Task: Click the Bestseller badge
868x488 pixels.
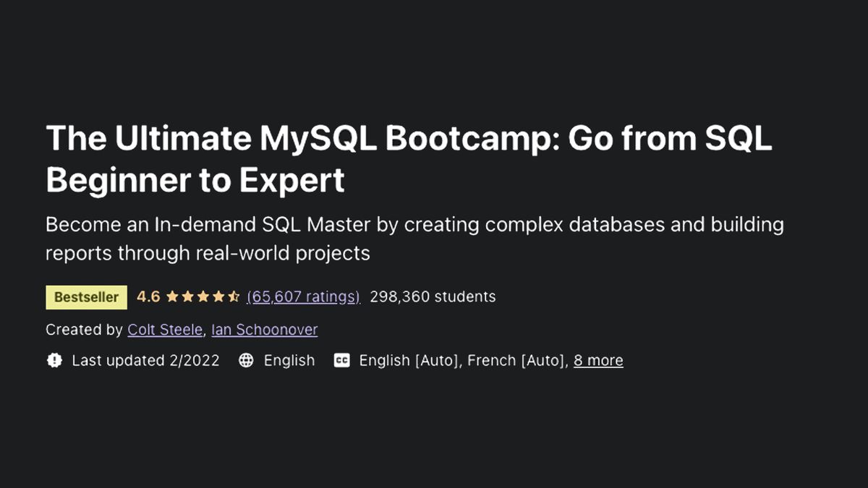Action: (86, 296)
